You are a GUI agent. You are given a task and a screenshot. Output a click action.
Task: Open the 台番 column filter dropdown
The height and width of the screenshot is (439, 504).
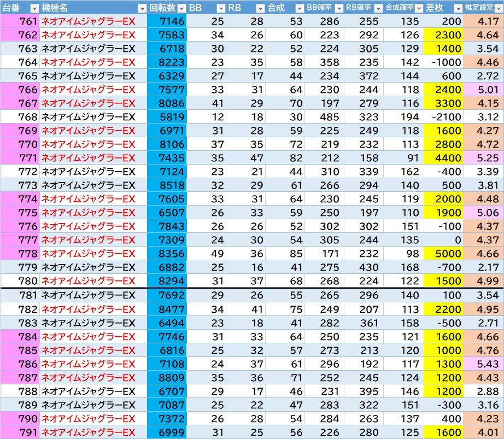[34, 8]
